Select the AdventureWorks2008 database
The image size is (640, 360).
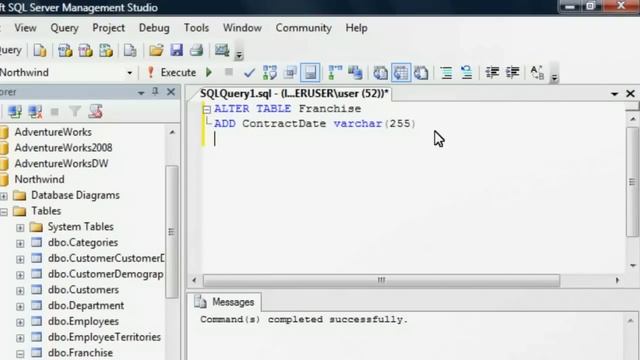click(63, 147)
